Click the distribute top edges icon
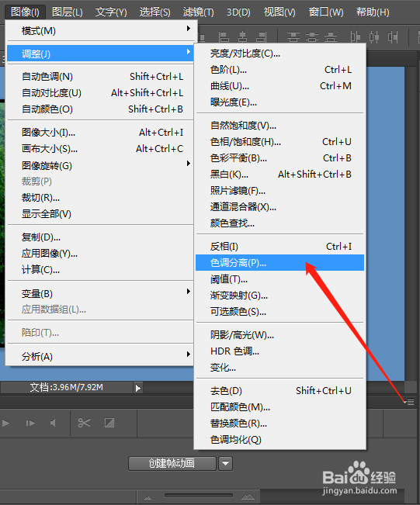420x505 pixels. (293, 37)
